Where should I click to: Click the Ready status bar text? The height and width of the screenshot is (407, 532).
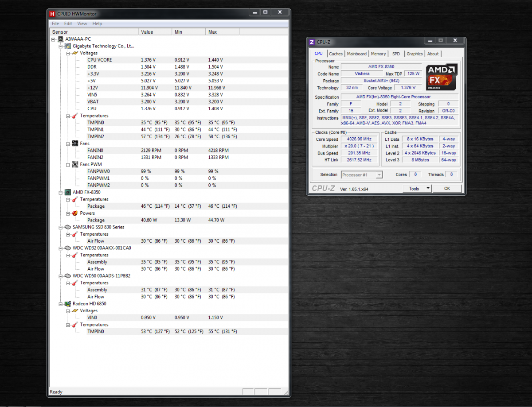[x=56, y=392]
